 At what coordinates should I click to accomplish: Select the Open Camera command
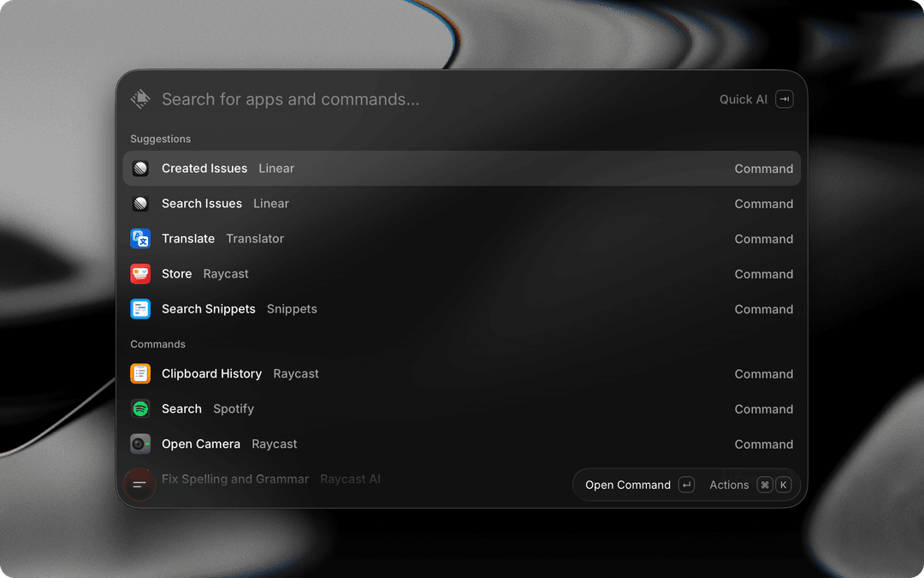click(462, 444)
